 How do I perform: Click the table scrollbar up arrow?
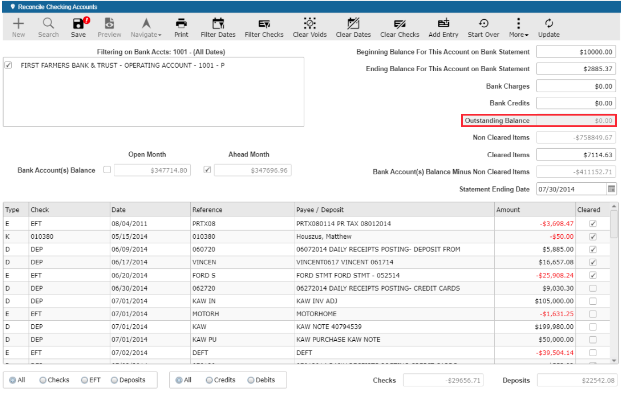pyautogui.click(x=614, y=206)
